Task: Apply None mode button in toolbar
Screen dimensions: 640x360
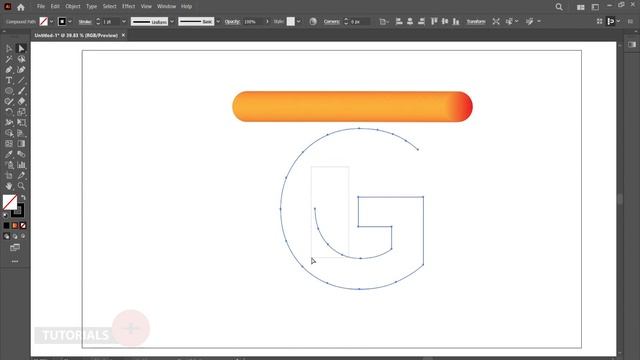Action: click(23, 226)
